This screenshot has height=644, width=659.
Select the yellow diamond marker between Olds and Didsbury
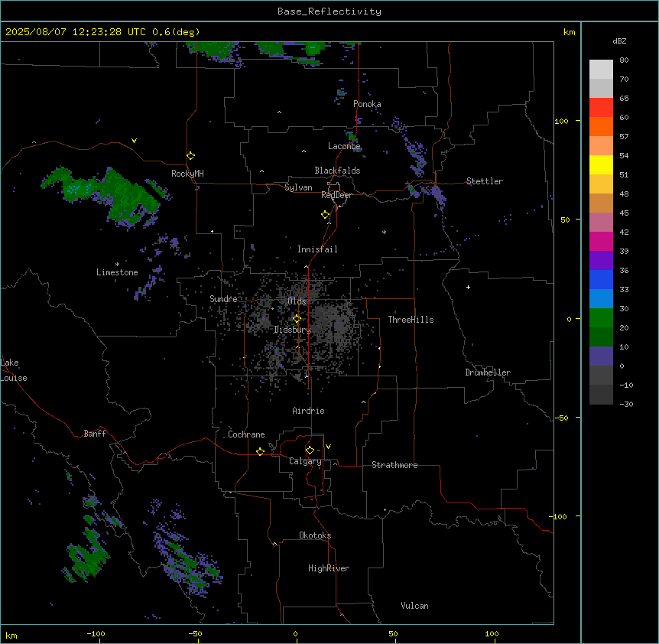pyautogui.click(x=297, y=319)
